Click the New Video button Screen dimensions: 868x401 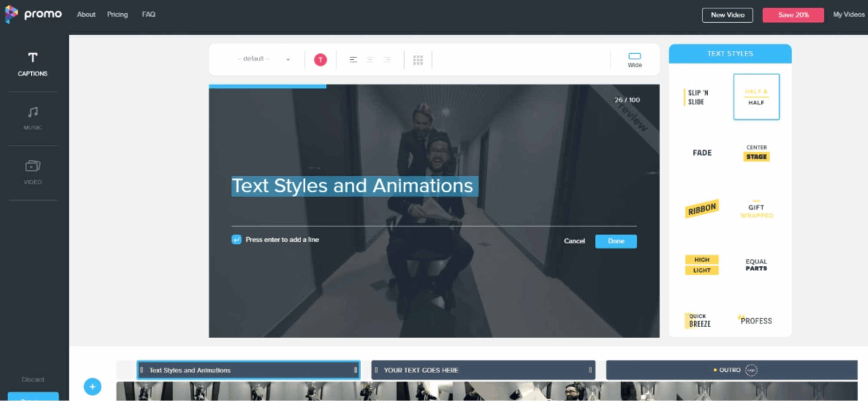(727, 15)
